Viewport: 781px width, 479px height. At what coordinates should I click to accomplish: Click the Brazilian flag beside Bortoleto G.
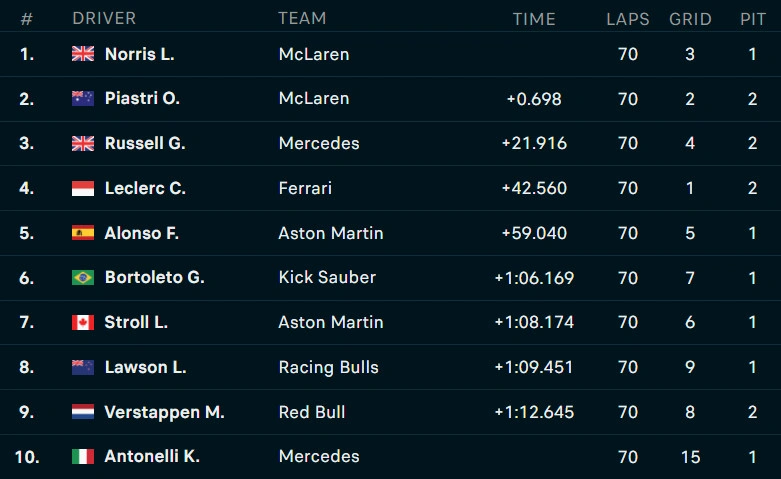pos(83,277)
